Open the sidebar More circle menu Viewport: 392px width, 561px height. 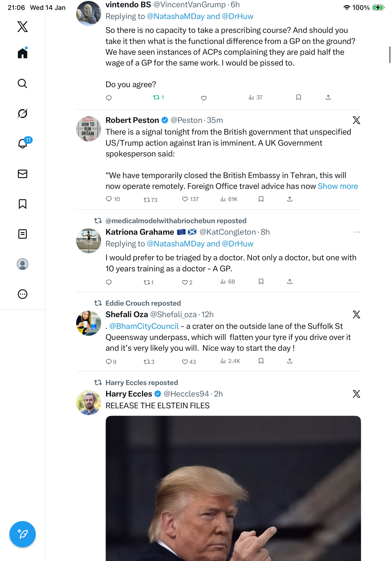pos(23,294)
